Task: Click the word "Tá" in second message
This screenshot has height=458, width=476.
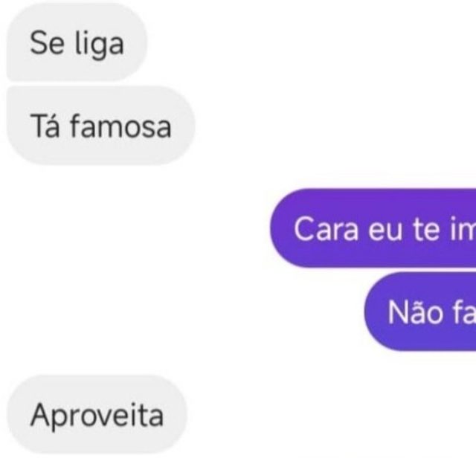Action: (45, 126)
